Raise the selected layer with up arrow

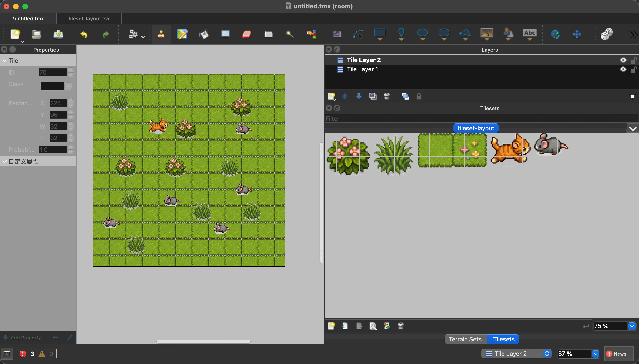(345, 96)
